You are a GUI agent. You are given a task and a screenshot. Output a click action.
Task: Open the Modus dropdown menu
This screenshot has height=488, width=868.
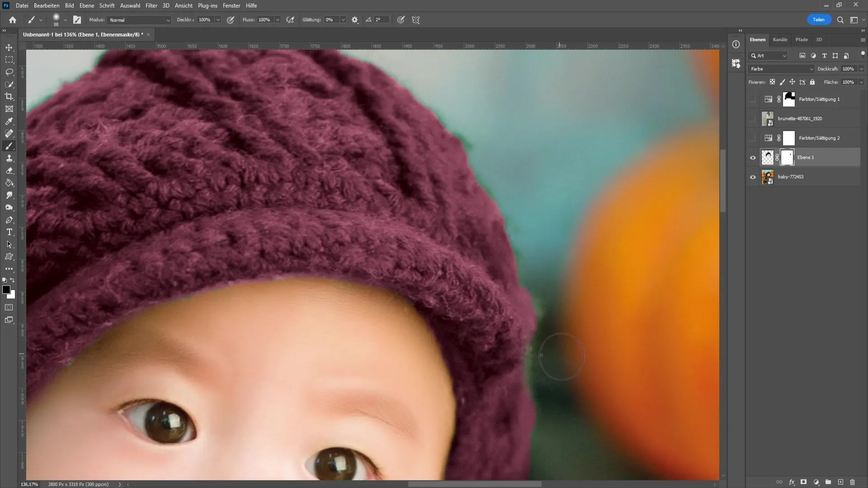pos(137,20)
